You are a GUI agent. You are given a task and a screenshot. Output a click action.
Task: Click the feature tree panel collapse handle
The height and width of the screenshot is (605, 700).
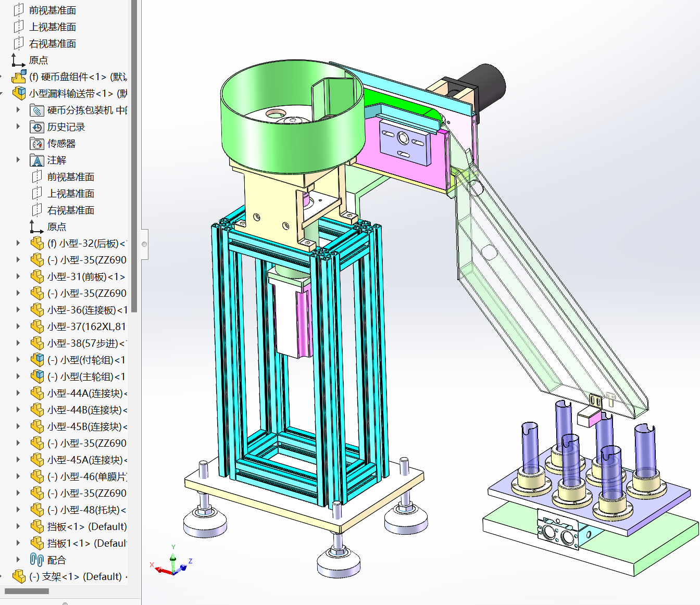click(x=144, y=244)
